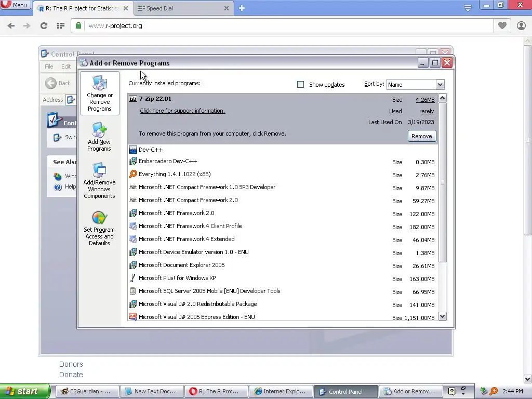Click program list scrollbar up arrow
This screenshot has width=532, height=399.
point(442,98)
